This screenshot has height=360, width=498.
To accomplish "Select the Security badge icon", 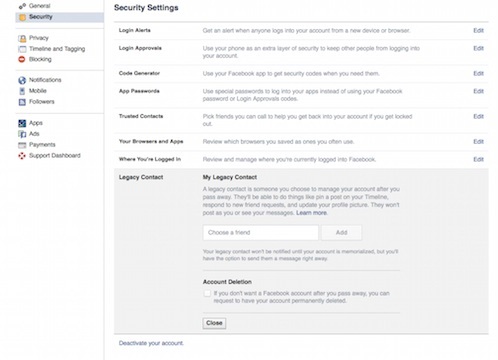I will coord(22,17).
